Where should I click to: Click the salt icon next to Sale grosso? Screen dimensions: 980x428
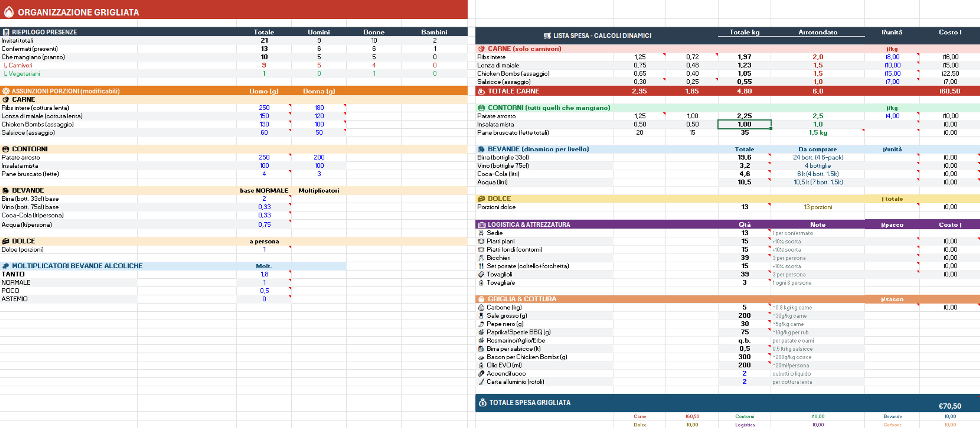tap(481, 316)
